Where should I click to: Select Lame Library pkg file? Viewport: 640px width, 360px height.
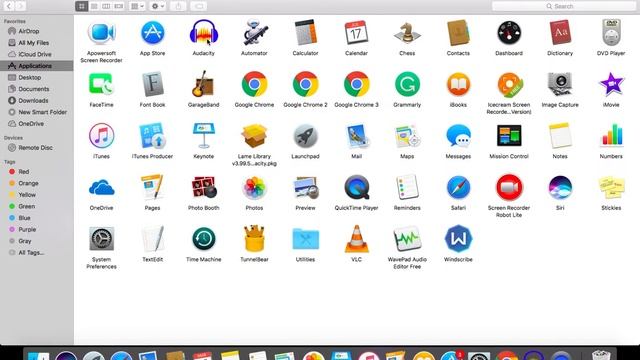click(x=254, y=136)
